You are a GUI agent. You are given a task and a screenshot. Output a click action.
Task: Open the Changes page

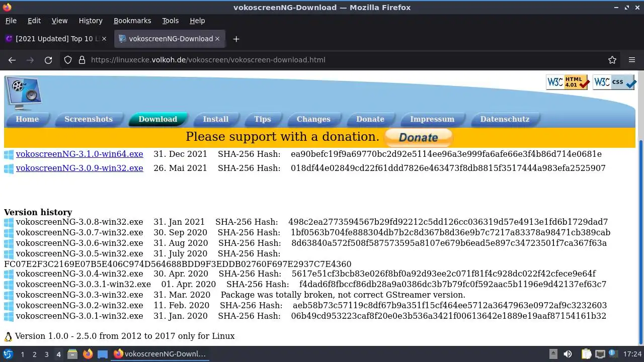pos(313,119)
